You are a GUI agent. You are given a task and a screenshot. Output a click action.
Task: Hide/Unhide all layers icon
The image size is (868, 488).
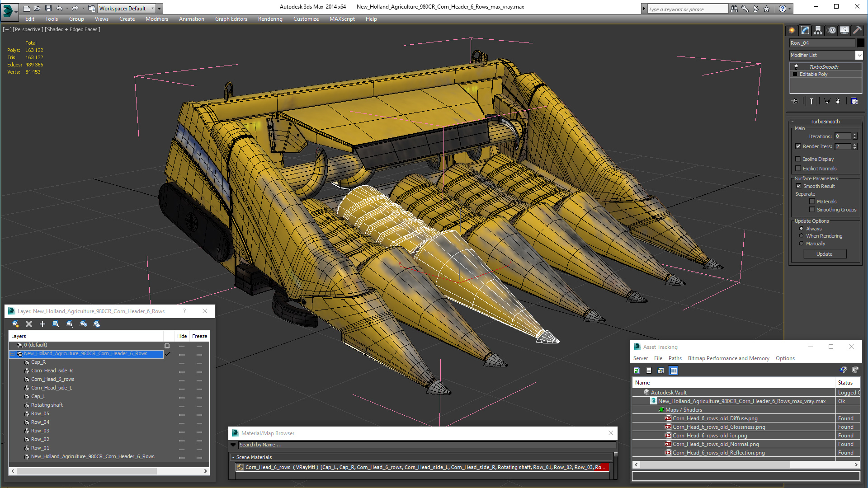83,324
